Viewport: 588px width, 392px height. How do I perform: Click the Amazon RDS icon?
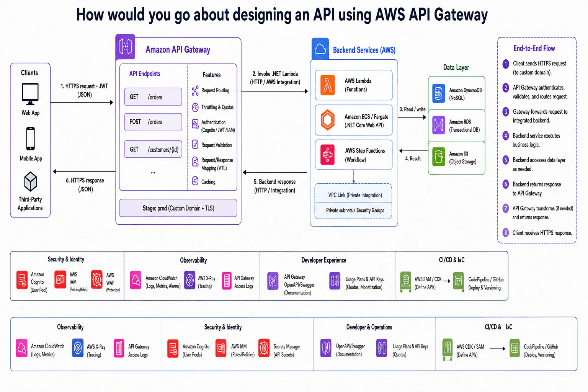pos(439,125)
